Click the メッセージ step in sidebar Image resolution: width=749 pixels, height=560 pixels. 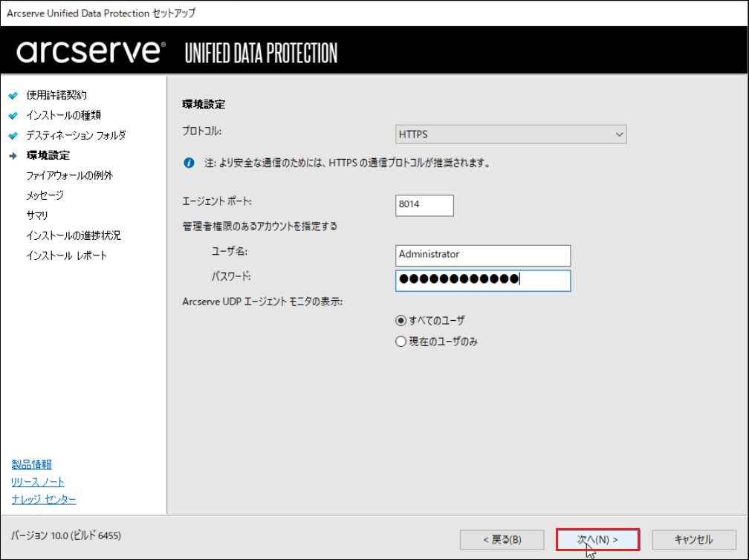(45, 195)
